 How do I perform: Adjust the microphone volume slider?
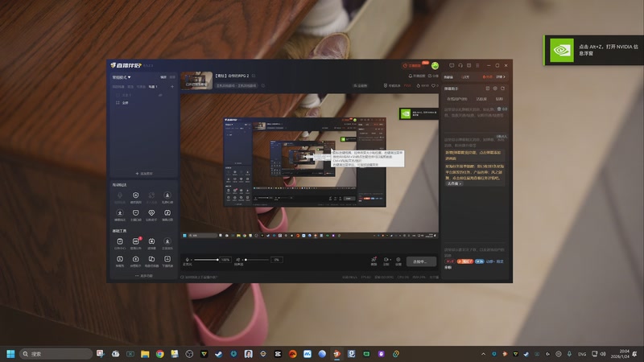pos(206,260)
